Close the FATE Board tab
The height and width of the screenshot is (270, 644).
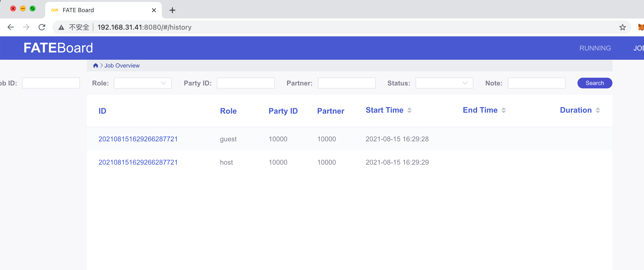(154, 10)
